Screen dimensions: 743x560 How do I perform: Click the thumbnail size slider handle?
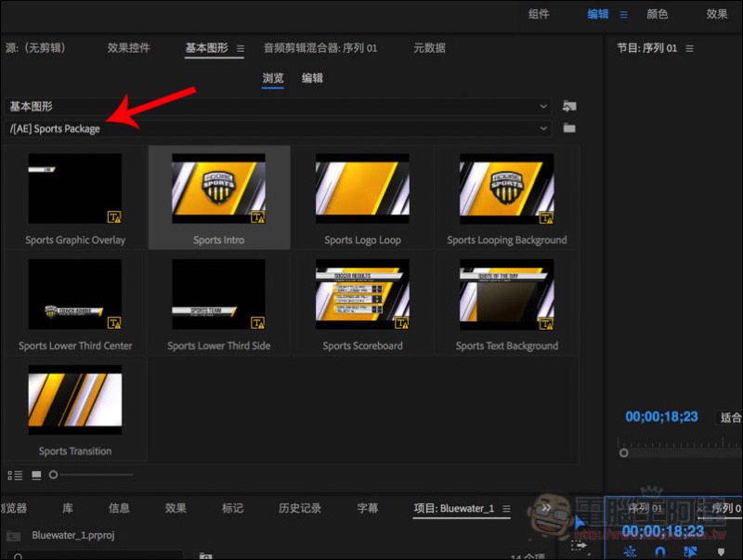(x=54, y=475)
